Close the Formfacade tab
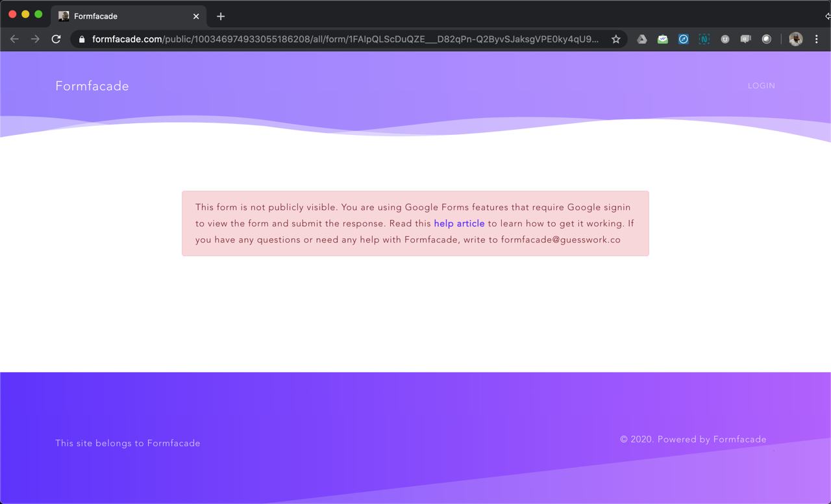Image resolution: width=831 pixels, height=504 pixels. (x=196, y=16)
